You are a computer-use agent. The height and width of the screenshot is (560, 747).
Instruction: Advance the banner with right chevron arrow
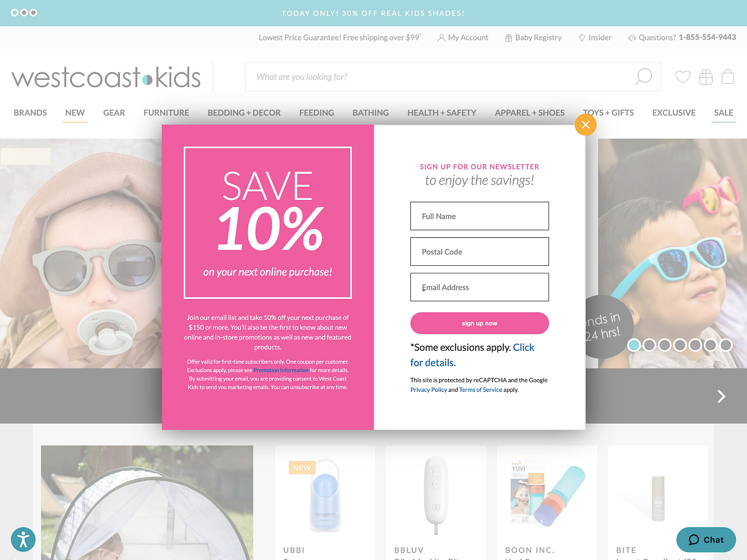[x=721, y=396]
